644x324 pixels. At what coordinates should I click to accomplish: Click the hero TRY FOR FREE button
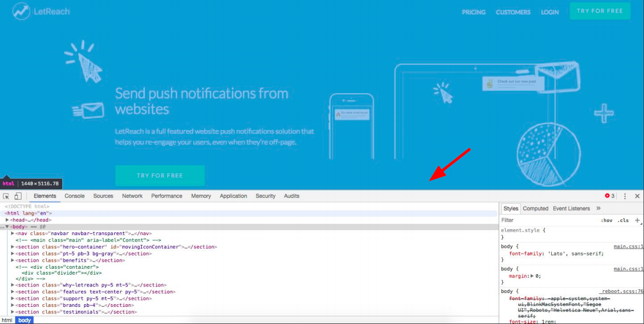[160, 175]
